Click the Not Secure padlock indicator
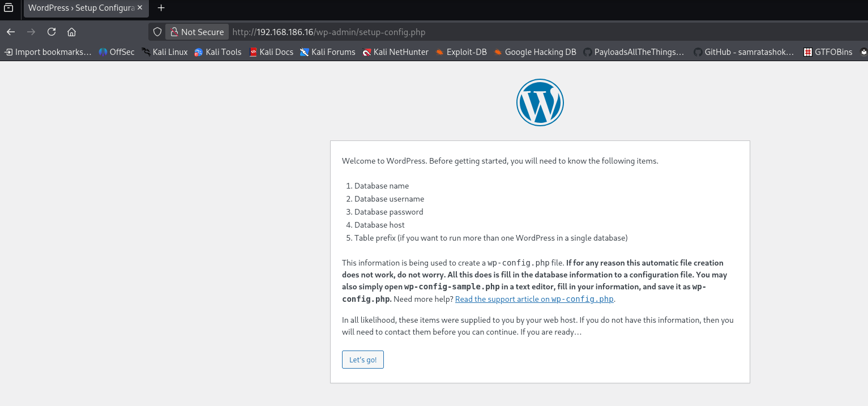The height and width of the screenshot is (406, 868). click(x=196, y=31)
